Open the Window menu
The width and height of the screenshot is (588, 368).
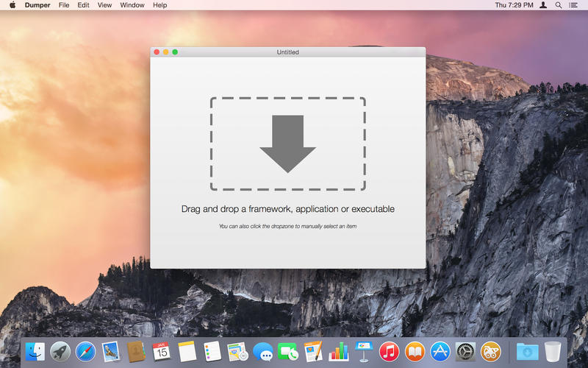point(132,5)
